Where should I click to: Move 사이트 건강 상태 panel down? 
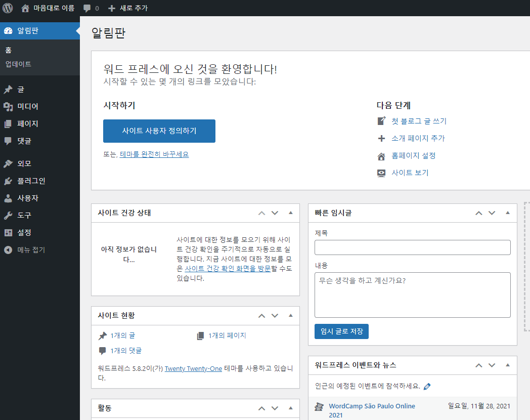[x=275, y=213]
